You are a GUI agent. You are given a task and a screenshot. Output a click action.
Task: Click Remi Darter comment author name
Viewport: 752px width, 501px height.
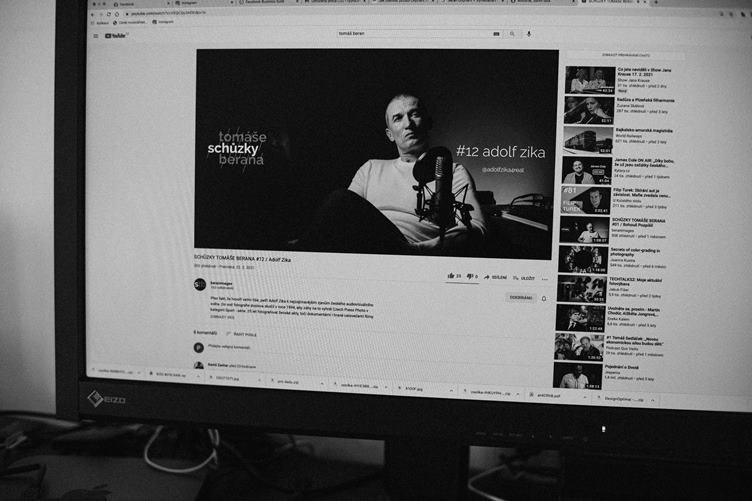click(218, 365)
